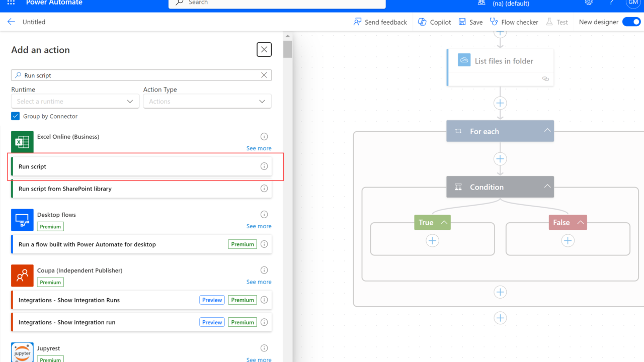Click the Test button
The width and height of the screenshot is (644, 362).
click(x=556, y=22)
